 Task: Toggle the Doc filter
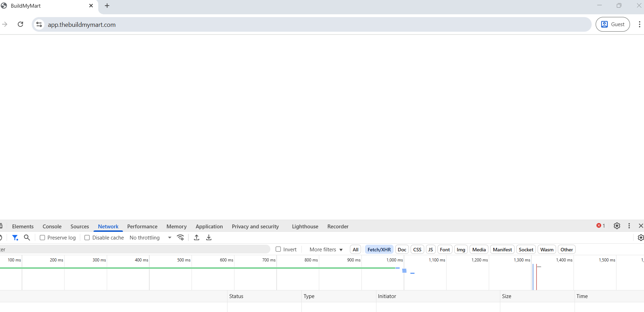pyautogui.click(x=402, y=250)
